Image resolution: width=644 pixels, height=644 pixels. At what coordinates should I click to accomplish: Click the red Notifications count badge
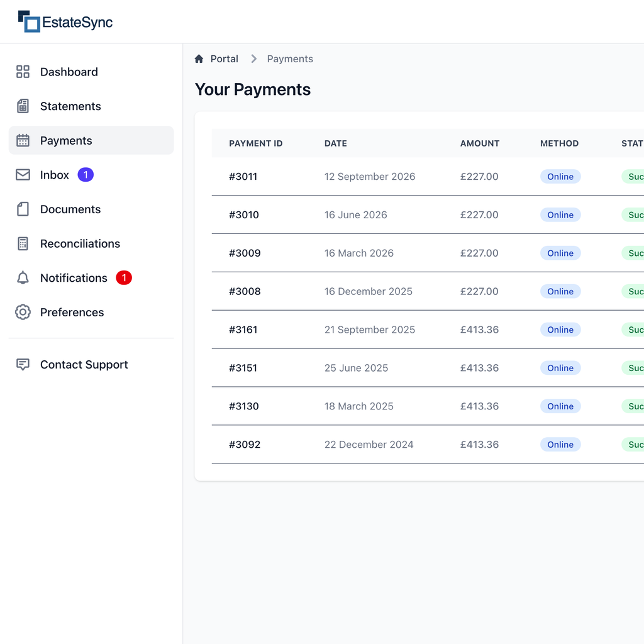coord(124,277)
